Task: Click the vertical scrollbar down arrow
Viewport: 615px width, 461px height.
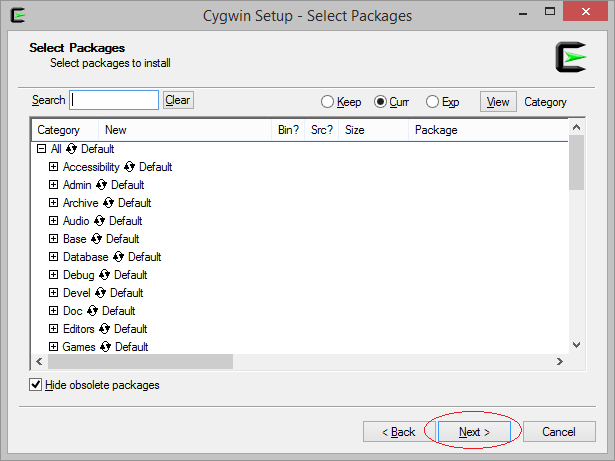Action: [577, 345]
